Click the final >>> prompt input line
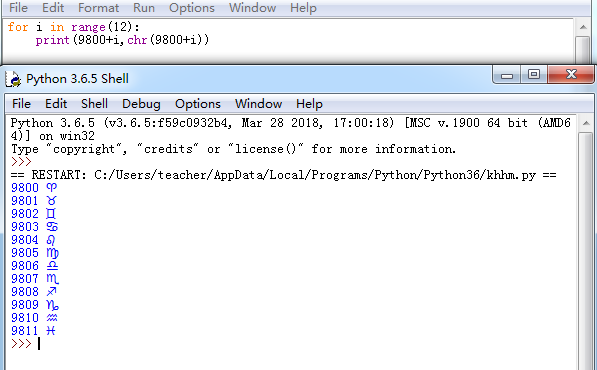The height and width of the screenshot is (370, 597). coord(26,344)
